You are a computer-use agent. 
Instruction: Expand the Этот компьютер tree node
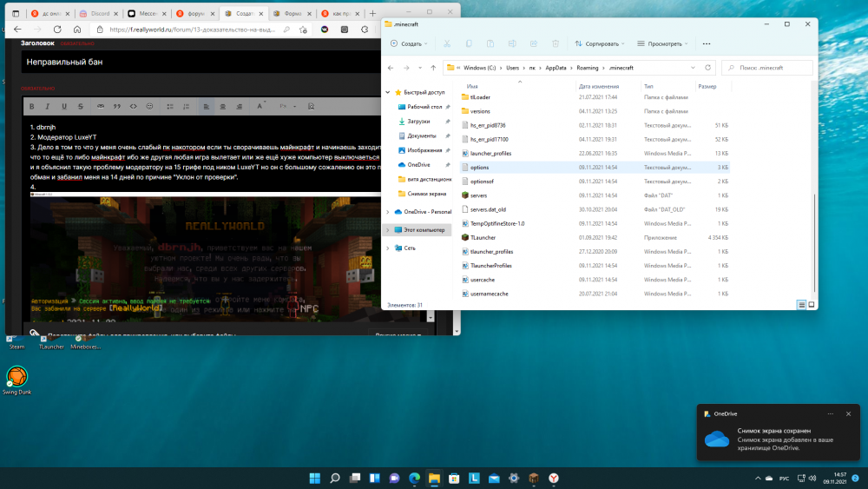point(387,230)
